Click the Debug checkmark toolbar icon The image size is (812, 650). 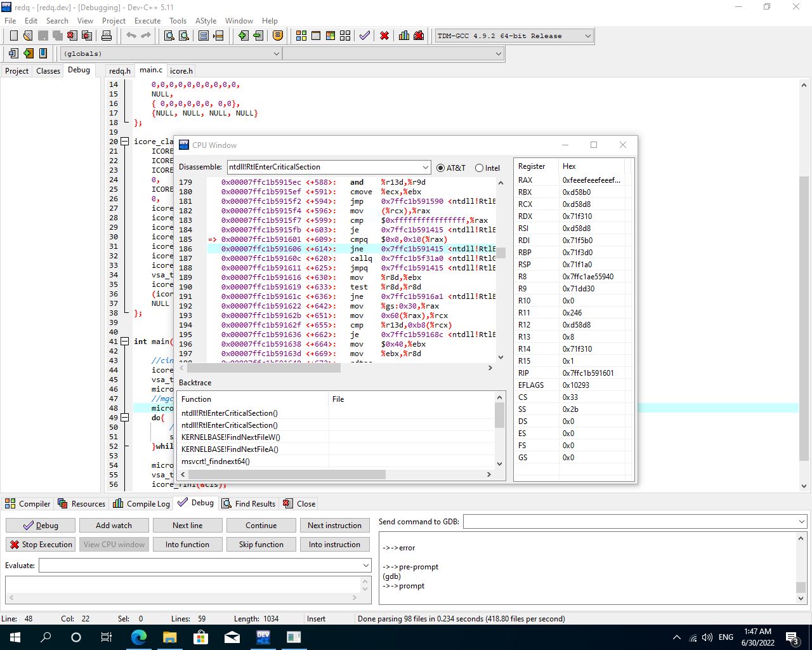(x=365, y=36)
